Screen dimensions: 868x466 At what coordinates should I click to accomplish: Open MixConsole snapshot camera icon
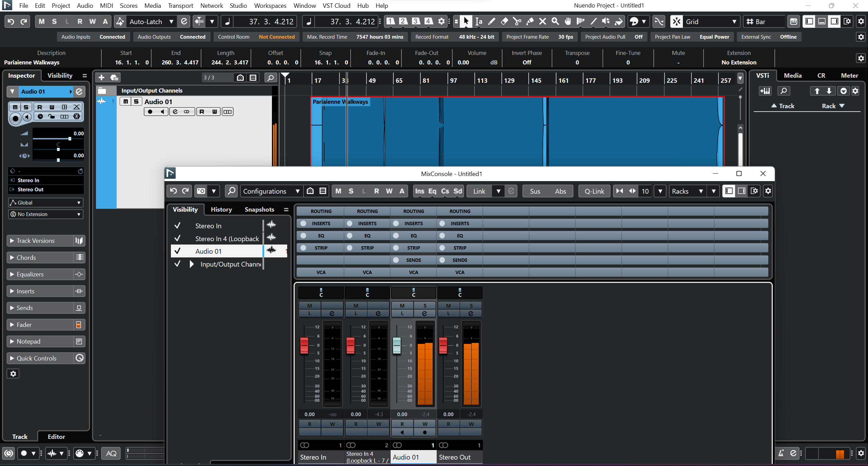coord(201,191)
